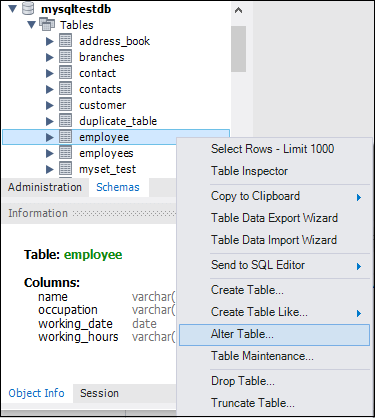Viewport: 375px width, 418px height.
Task: Select the employees table
Action: click(106, 153)
